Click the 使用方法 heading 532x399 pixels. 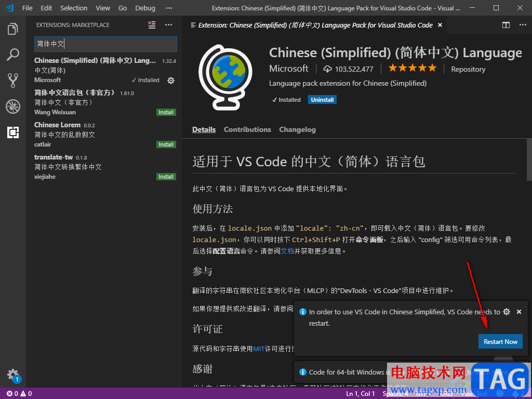pyautogui.click(x=212, y=209)
